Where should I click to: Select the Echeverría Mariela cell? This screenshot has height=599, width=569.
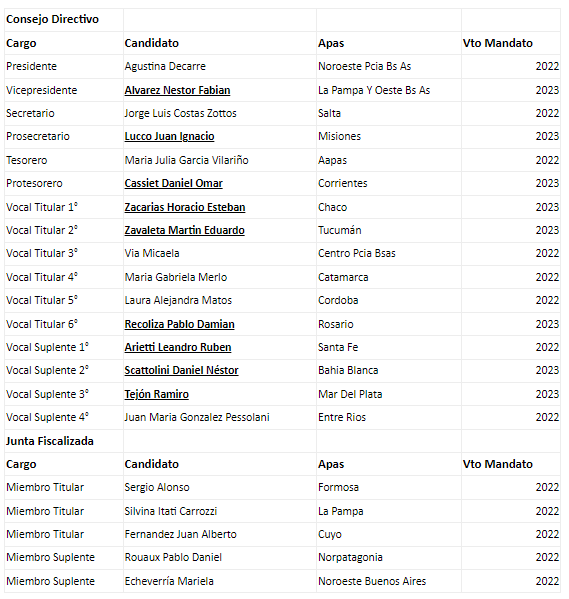pyautogui.click(x=220, y=581)
